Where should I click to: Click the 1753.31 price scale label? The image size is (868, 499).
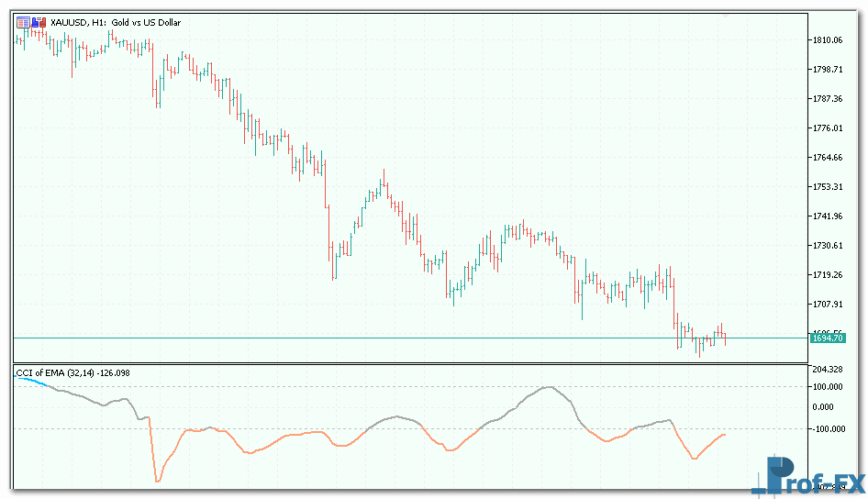coord(827,187)
